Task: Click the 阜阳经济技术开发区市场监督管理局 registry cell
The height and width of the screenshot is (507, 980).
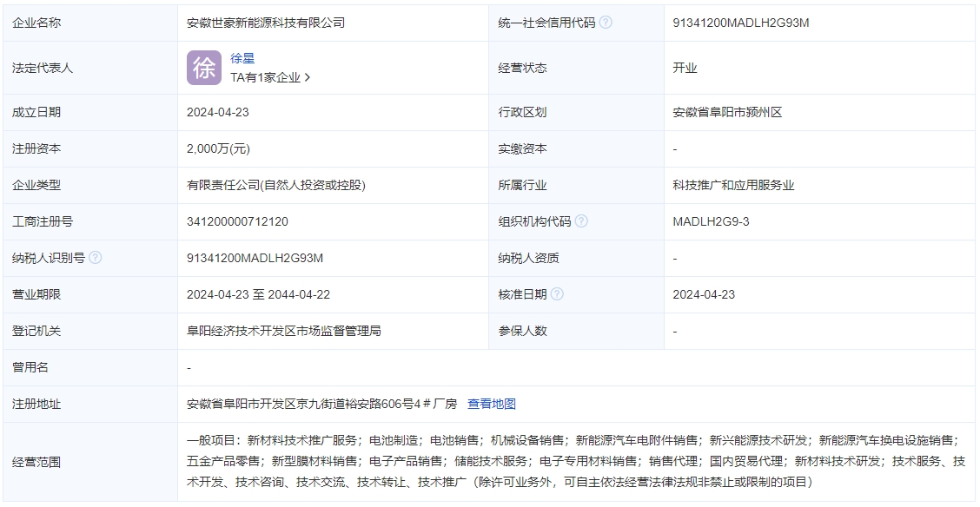Action: 285,331
